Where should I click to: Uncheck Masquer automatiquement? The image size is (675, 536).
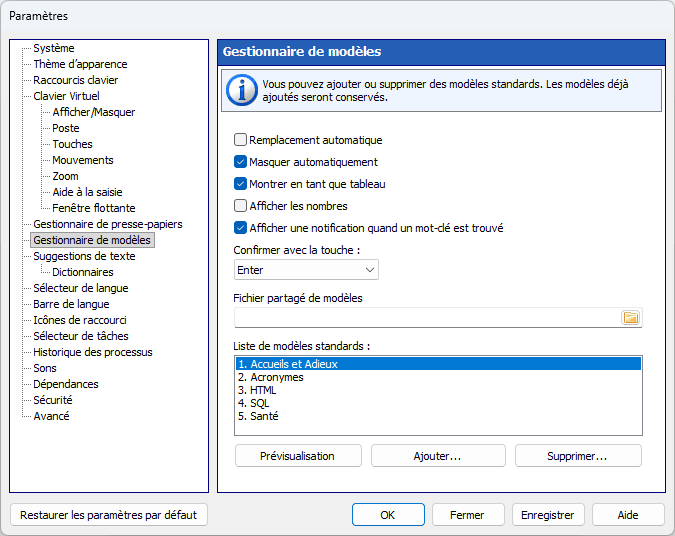(240, 162)
